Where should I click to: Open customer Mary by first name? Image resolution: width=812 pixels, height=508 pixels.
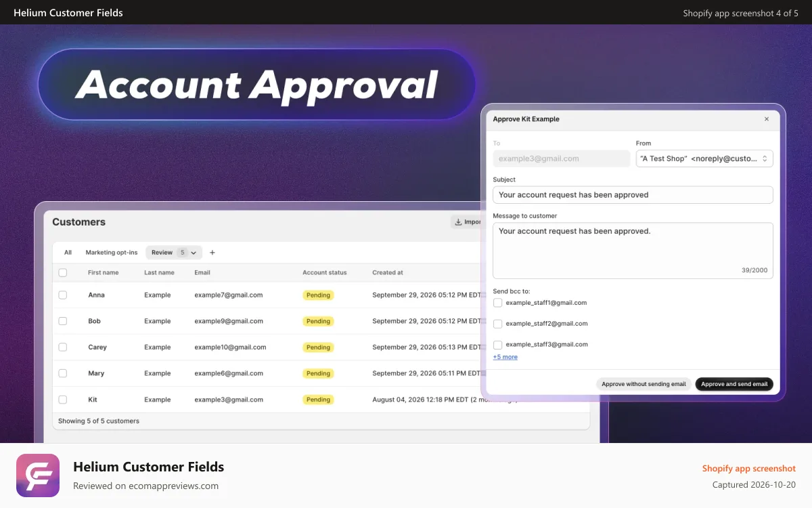(x=96, y=373)
